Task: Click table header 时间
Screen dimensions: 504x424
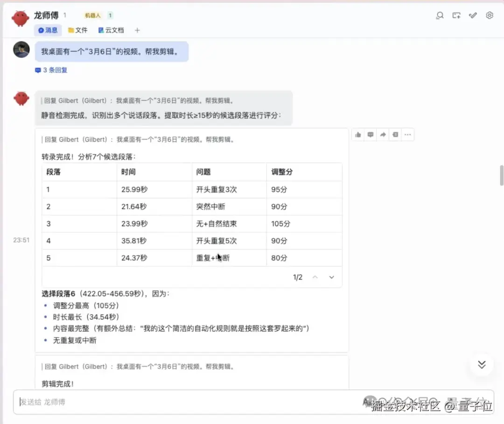Action: [128, 172]
